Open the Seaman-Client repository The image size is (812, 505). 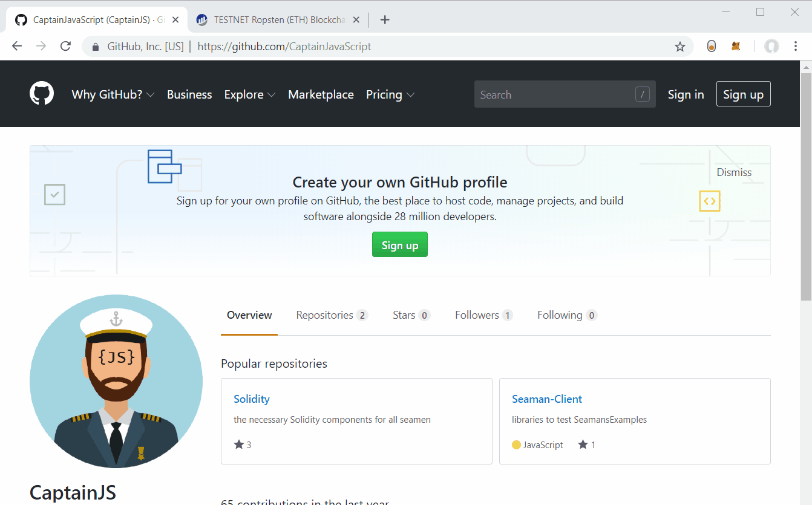pos(547,399)
